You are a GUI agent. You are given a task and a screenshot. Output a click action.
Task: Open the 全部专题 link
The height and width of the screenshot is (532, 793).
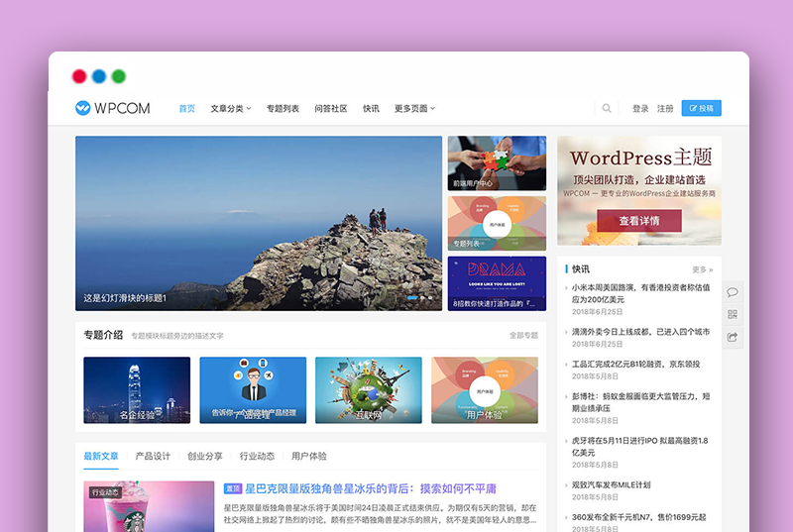coord(524,335)
